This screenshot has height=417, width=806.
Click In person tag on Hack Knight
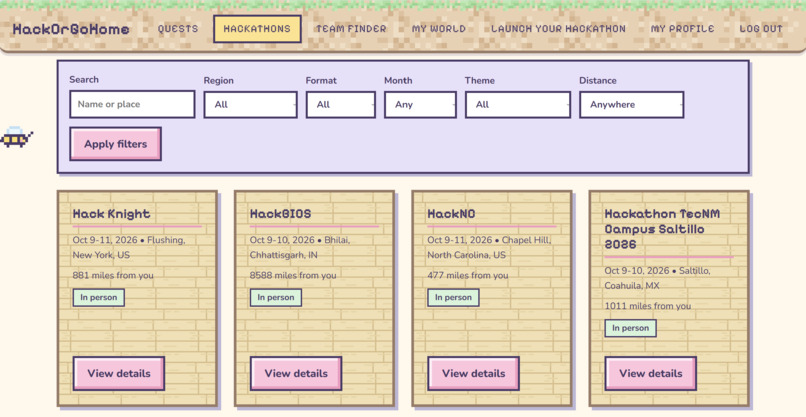[99, 297]
